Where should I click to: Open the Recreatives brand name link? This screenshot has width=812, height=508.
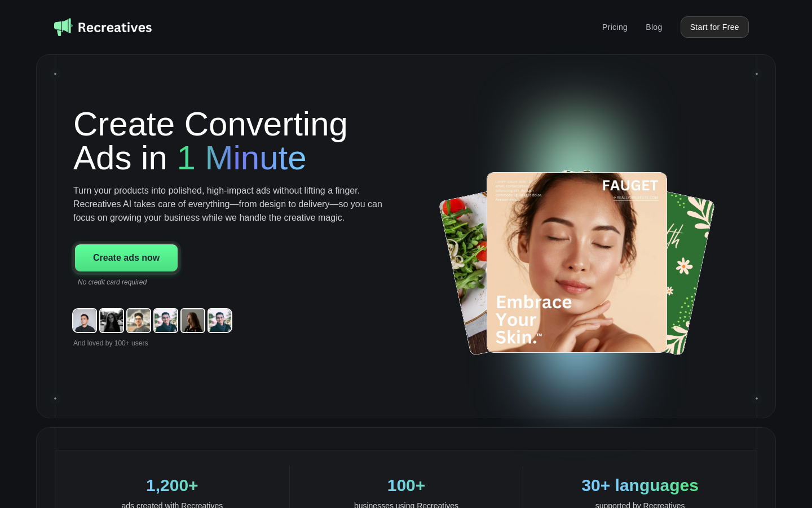tap(114, 27)
